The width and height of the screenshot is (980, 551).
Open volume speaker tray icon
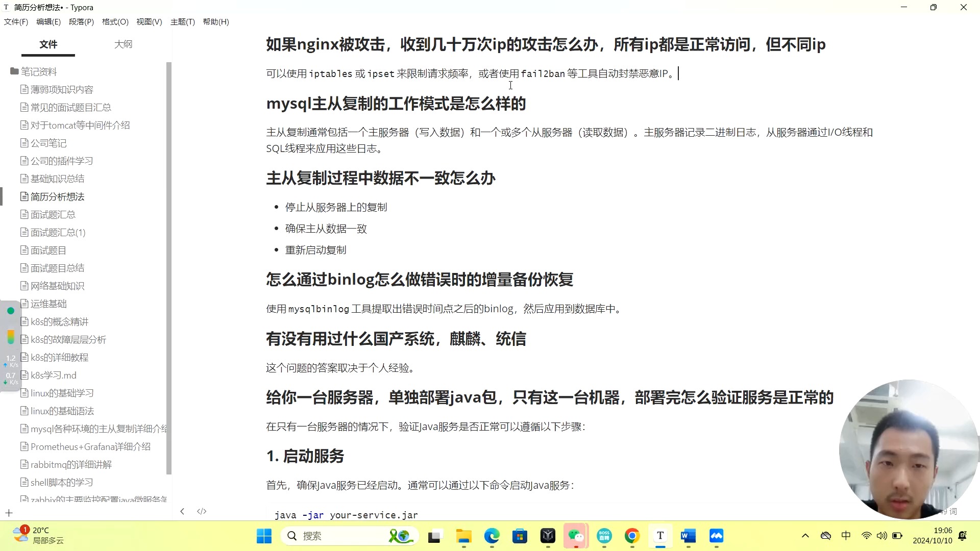(x=881, y=536)
